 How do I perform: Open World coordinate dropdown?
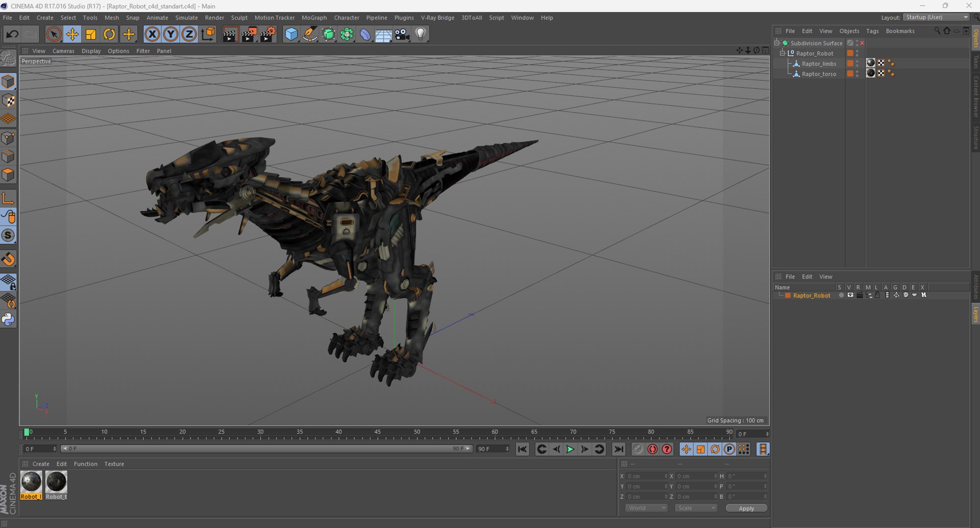[x=646, y=508]
